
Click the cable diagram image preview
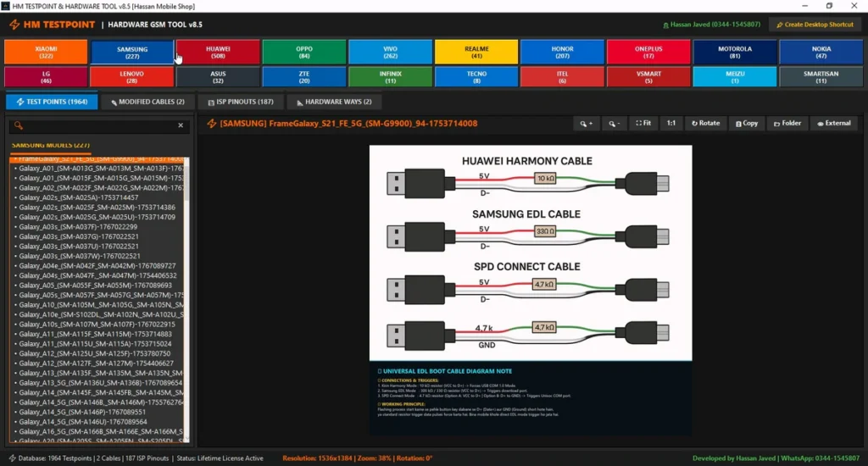pos(531,290)
